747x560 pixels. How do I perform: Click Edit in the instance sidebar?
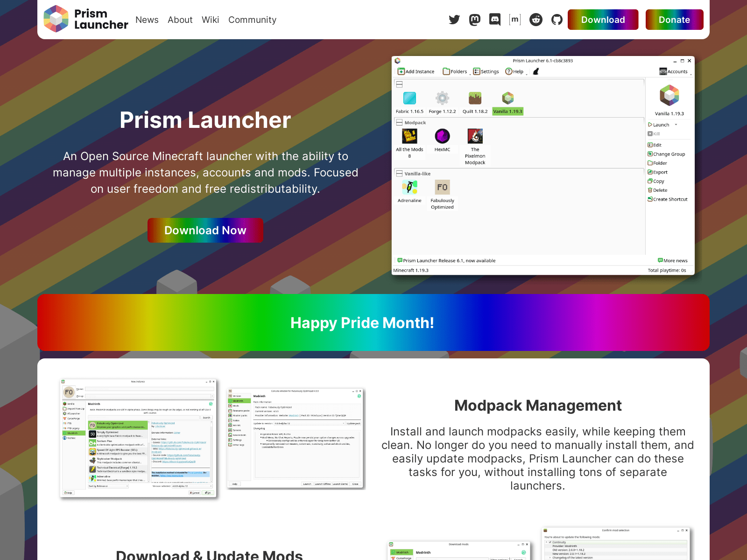655,145
